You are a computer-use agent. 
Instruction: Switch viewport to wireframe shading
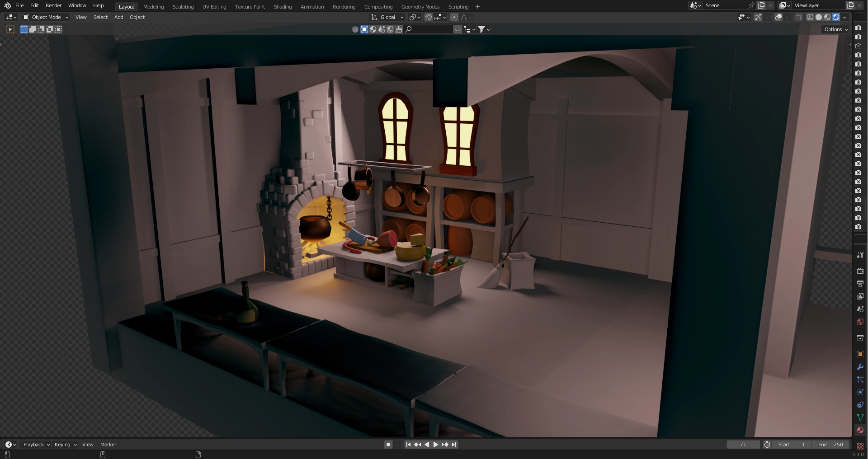pyautogui.click(x=810, y=17)
